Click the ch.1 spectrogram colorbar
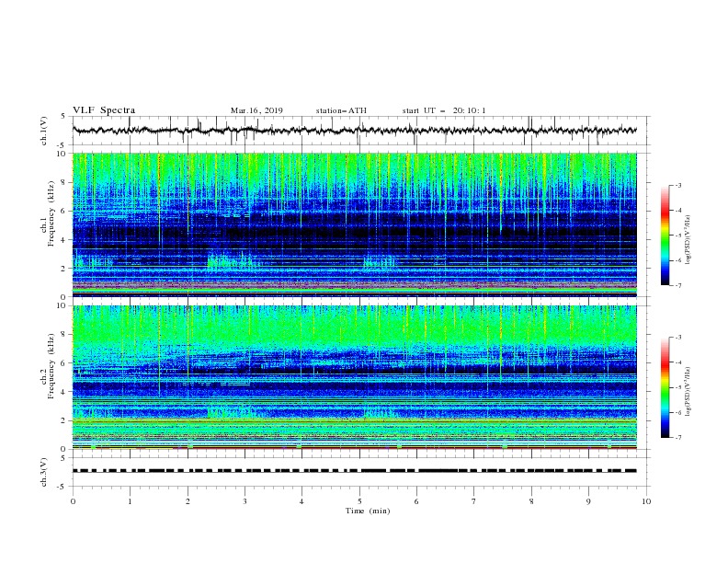The image size is (728, 563). pyautogui.click(x=665, y=236)
